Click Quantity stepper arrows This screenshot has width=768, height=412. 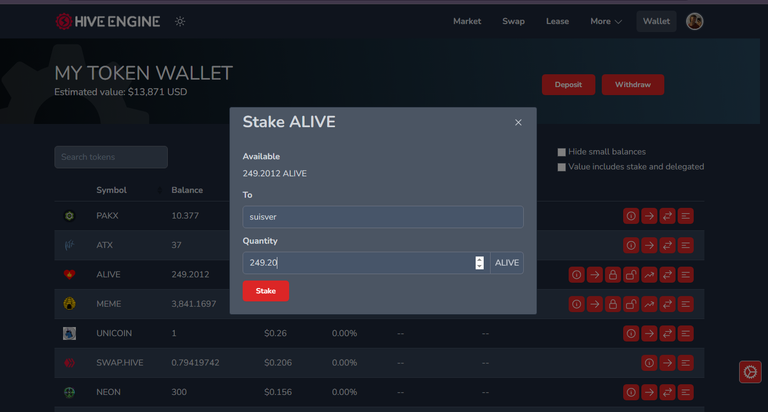click(x=480, y=263)
